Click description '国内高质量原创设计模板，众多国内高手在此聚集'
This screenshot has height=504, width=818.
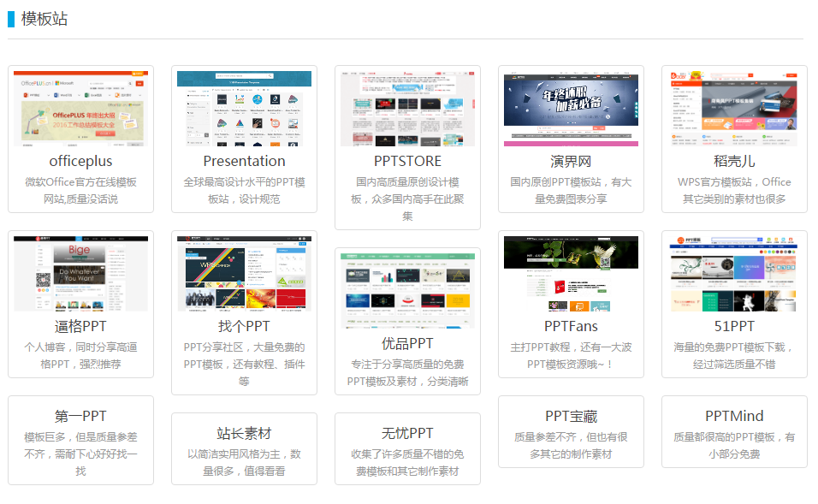407,199
